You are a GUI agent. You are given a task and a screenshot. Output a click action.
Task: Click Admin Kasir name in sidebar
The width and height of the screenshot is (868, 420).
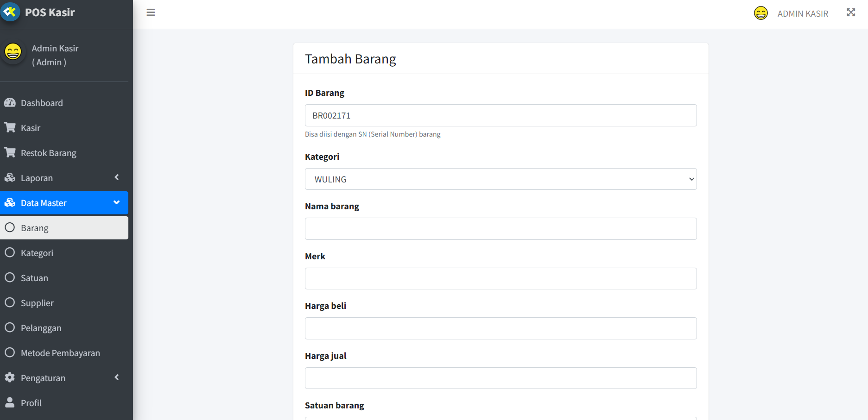coord(55,48)
